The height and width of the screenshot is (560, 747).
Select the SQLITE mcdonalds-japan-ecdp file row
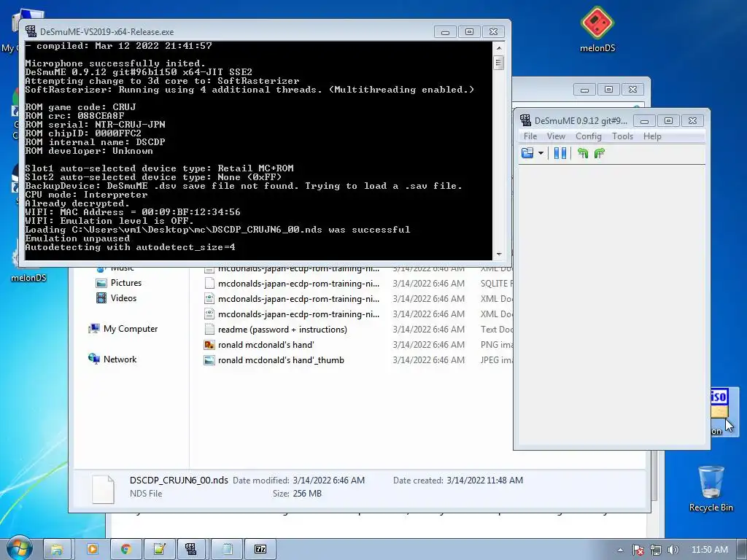coord(357,284)
